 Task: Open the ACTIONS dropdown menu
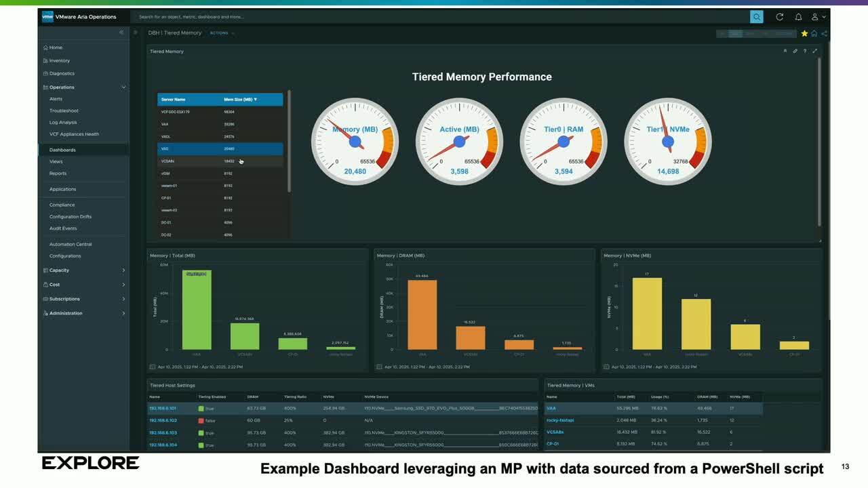click(x=222, y=33)
